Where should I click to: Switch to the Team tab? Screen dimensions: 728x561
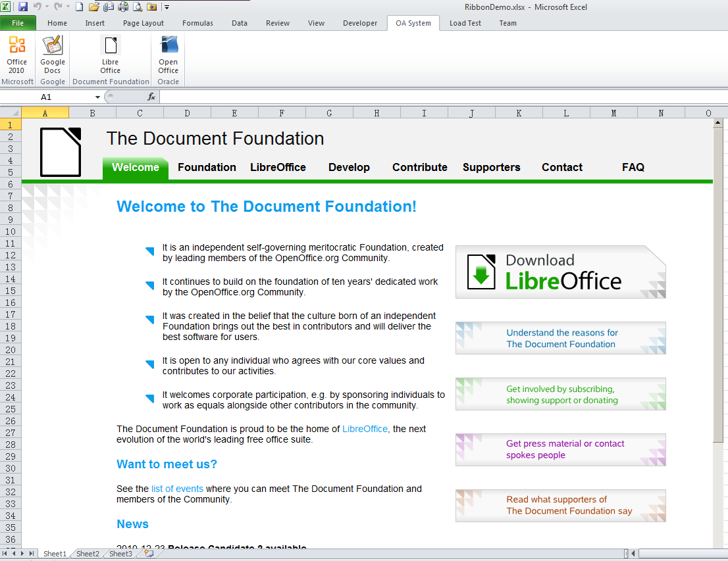coord(508,23)
